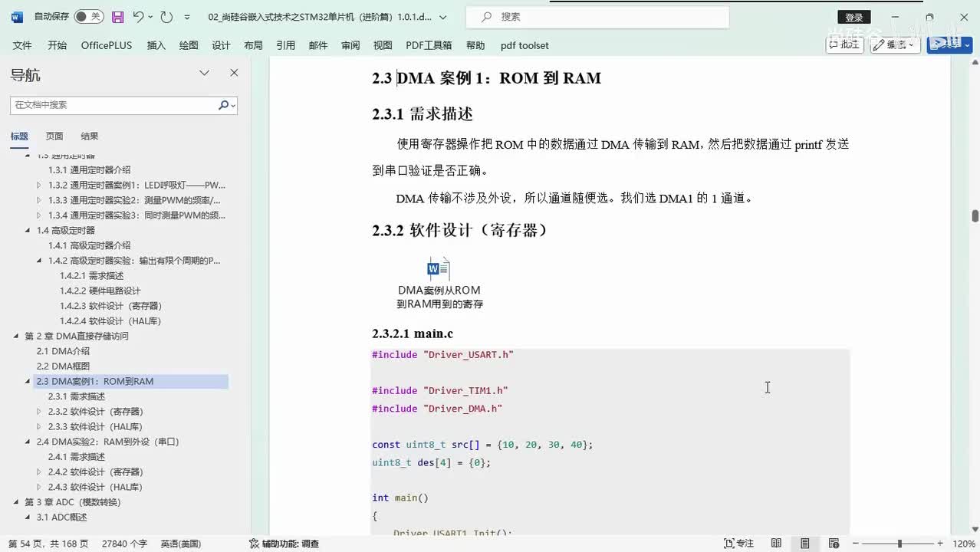The height and width of the screenshot is (552, 980).
Task: Switch to the 视图 ribbon tab
Action: 383,45
